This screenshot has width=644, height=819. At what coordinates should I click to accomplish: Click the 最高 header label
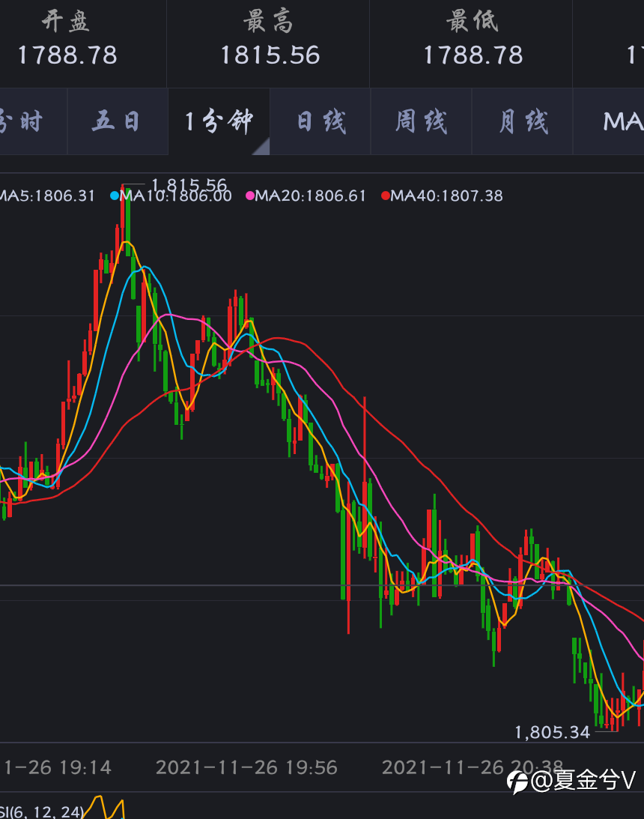pos(268,22)
